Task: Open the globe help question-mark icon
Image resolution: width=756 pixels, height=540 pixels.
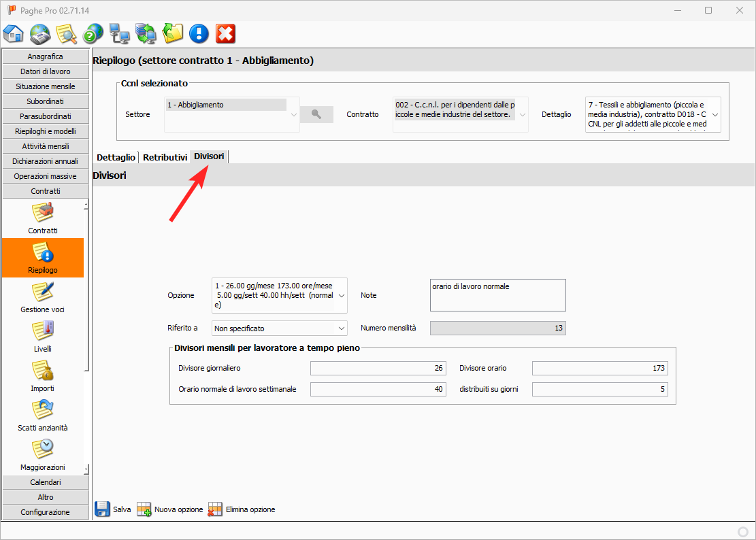Action: [93, 33]
